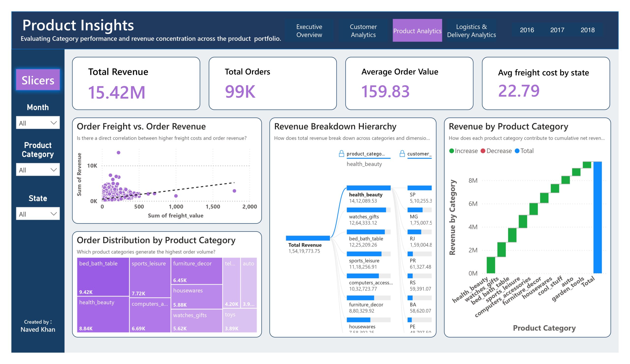630x364 pixels.
Task: Switch to Executive Overview page
Action: 309,30
